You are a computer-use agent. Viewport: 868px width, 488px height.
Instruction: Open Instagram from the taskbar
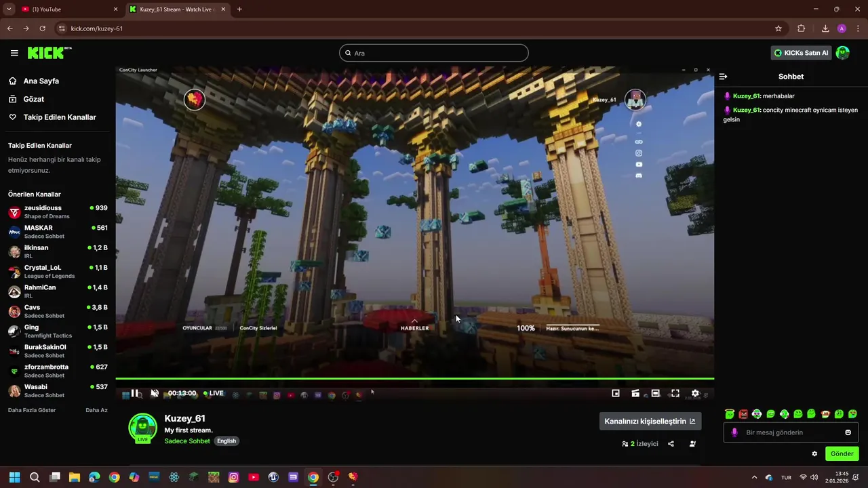(234, 477)
